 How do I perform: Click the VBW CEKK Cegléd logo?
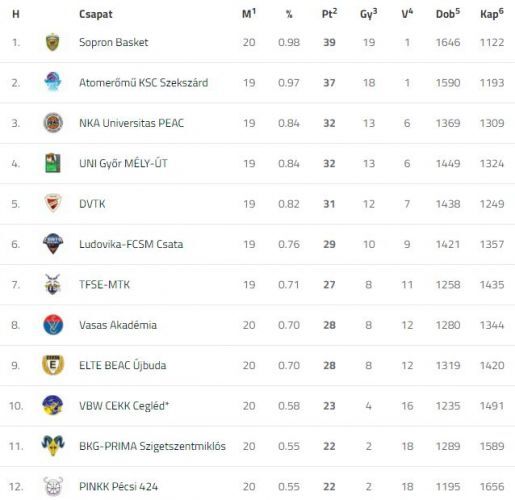coord(53,405)
